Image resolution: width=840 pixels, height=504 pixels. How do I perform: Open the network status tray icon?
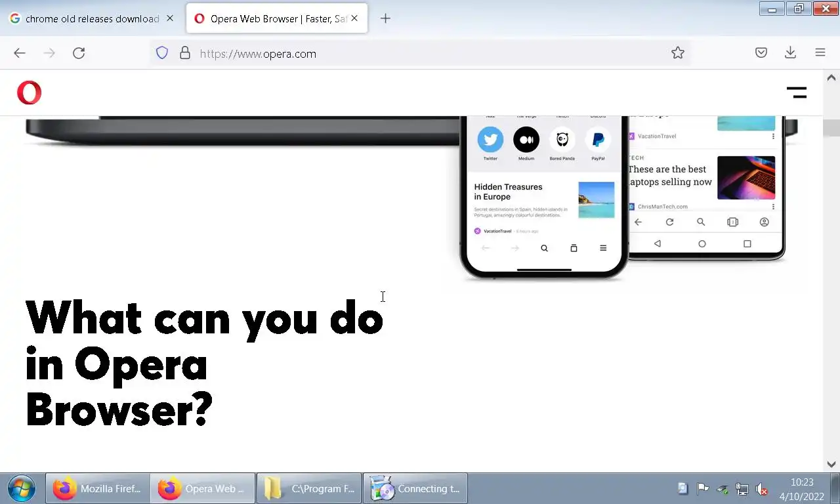click(x=742, y=488)
